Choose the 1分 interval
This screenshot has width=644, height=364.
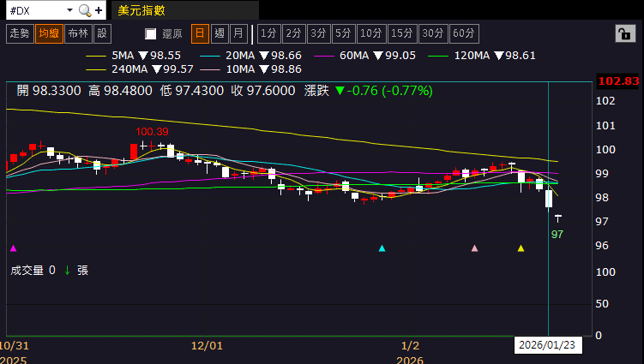[268, 33]
